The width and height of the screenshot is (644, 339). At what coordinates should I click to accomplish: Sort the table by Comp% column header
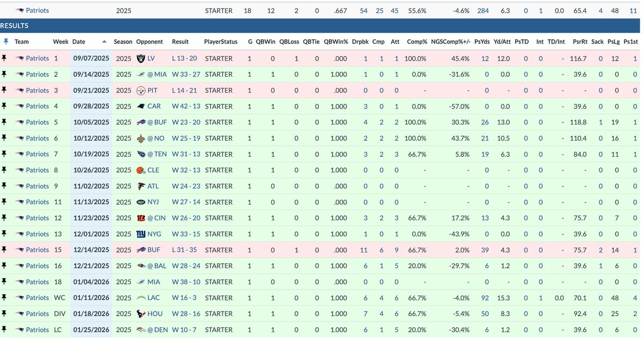coord(416,42)
